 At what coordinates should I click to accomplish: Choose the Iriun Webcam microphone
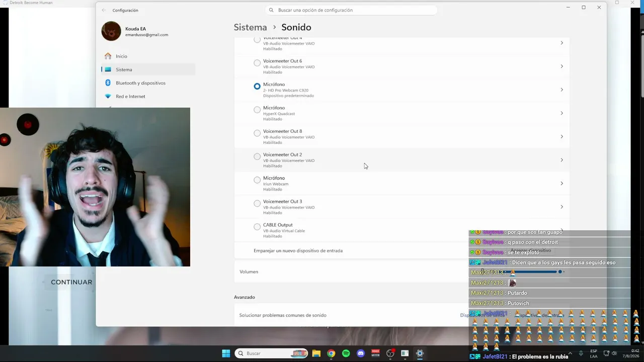257,180
